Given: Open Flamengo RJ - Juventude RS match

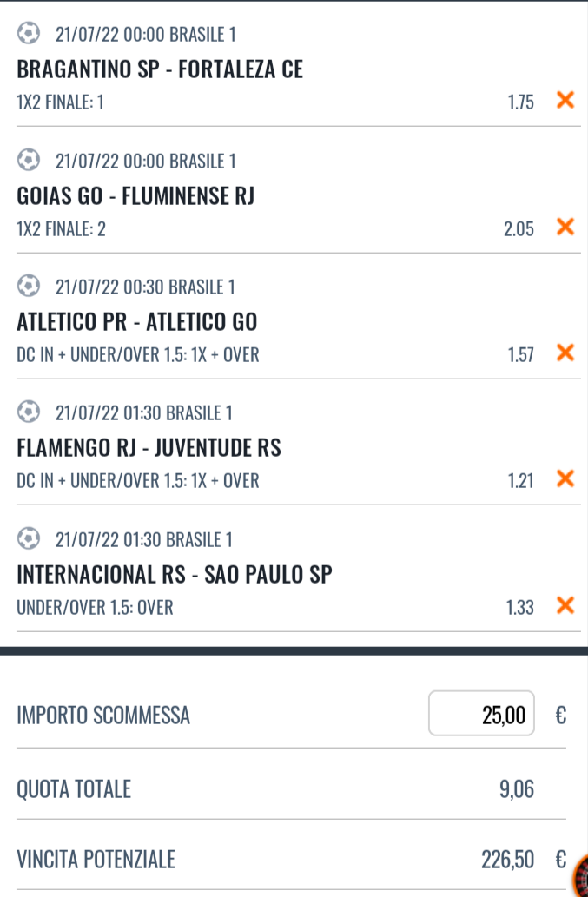Looking at the screenshot, I should click(x=149, y=447).
